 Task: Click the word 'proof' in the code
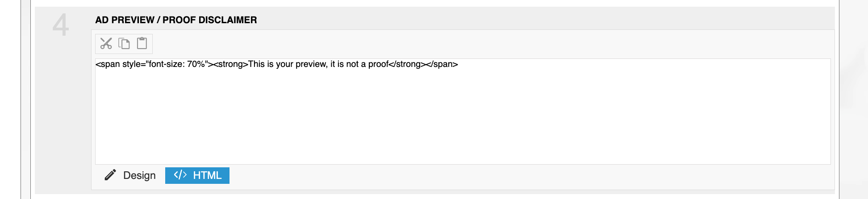tap(378, 64)
